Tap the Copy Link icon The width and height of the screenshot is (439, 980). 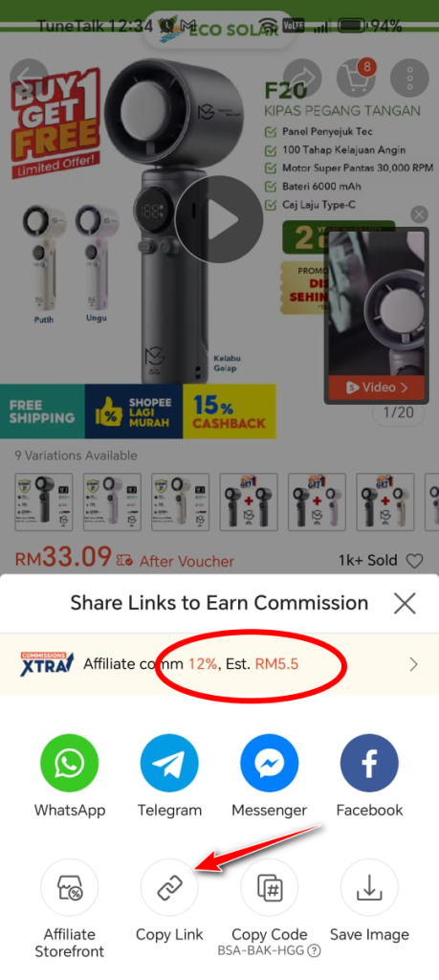169,887
